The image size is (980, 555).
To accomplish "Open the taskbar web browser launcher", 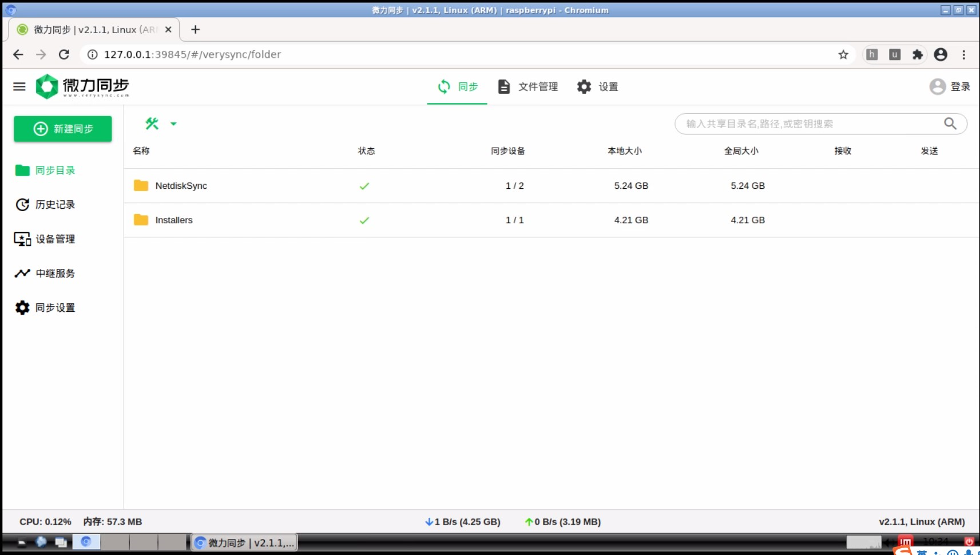I will tap(41, 541).
